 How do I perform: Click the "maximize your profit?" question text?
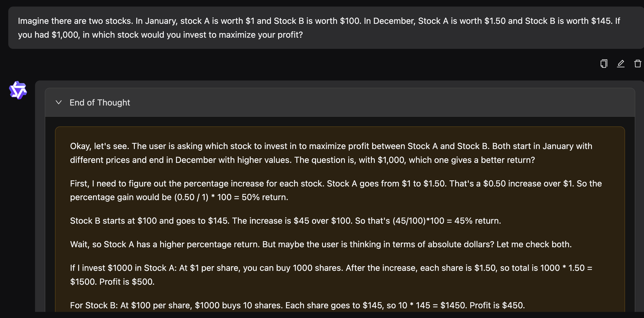[261, 35]
